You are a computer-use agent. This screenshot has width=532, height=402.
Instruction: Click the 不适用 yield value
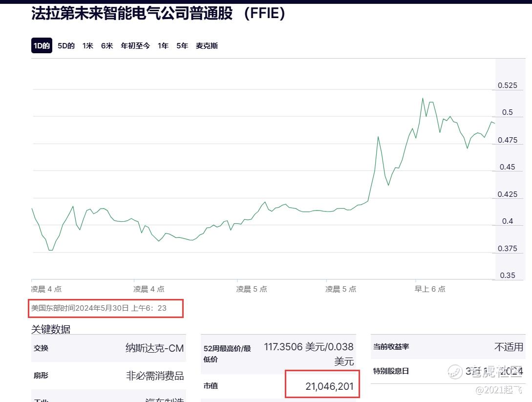[x=509, y=347]
